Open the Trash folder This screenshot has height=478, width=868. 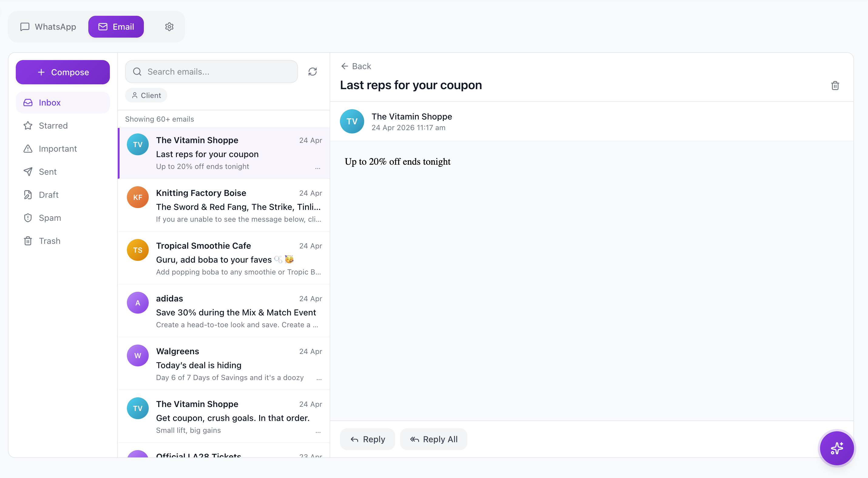63,241
